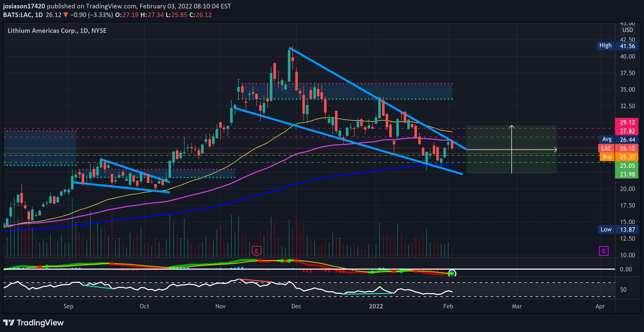Viewport: 644px width, 332px height.
Task: Click the 23.98 green price level label
Action: pyautogui.click(x=626, y=174)
